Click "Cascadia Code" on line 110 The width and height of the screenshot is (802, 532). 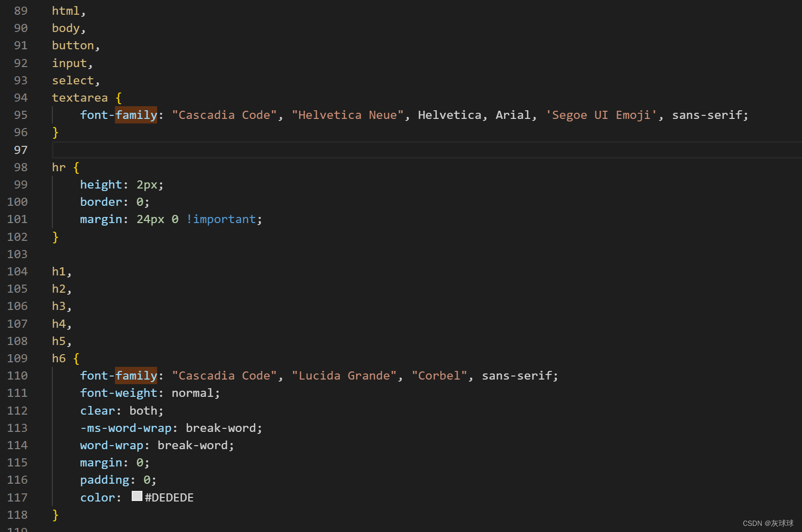pyautogui.click(x=224, y=375)
